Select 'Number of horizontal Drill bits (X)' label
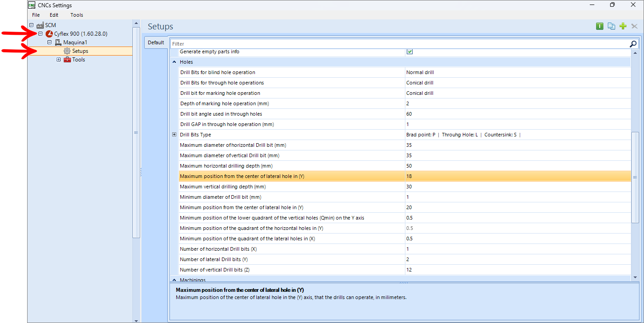This screenshot has height=323, width=644. [218, 249]
